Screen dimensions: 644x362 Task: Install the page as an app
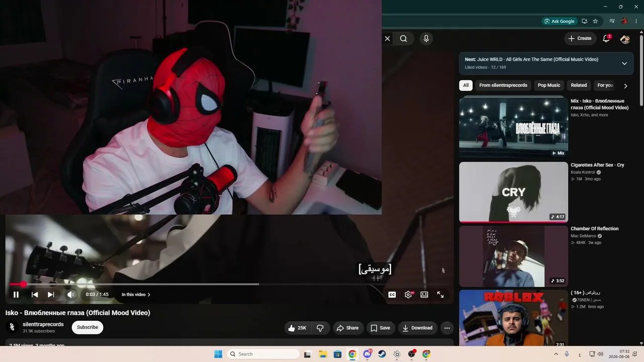585,21
